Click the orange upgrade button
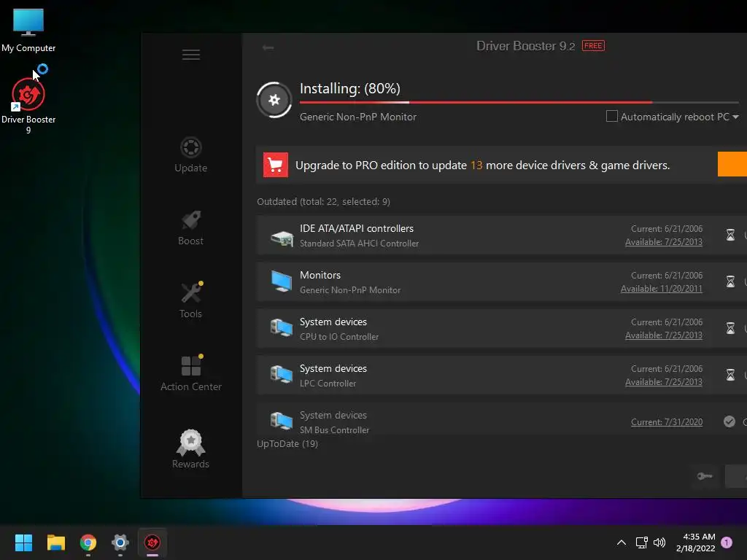Image resolution: width=747 pixels, height=560 pixels. (x=732, y=164)
